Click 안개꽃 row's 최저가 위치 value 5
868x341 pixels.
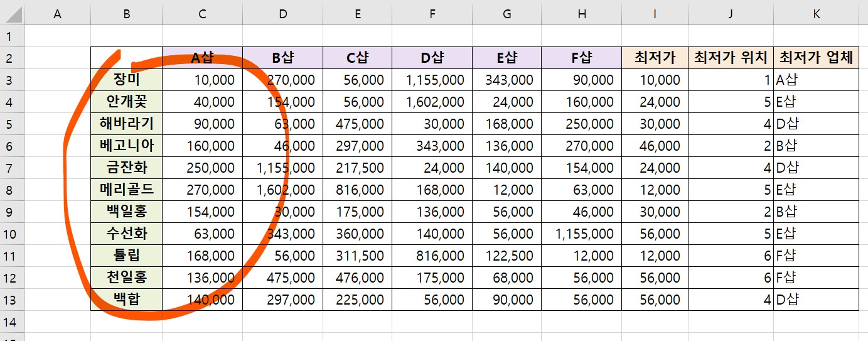point(731,102)
